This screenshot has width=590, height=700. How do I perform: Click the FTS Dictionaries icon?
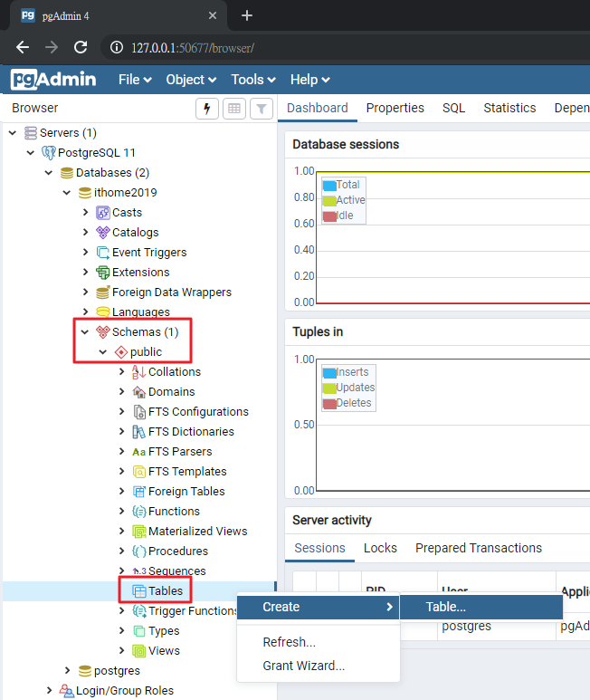139,432
